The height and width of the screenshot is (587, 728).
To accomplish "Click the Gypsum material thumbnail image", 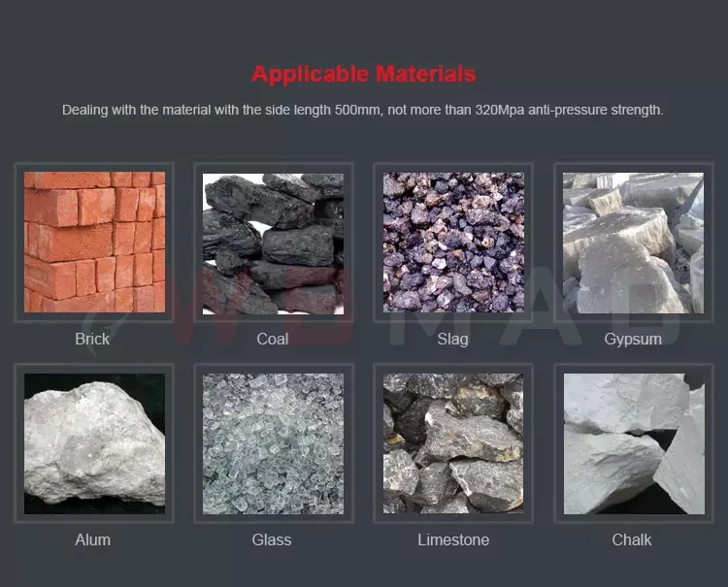I will click(633, 243).
